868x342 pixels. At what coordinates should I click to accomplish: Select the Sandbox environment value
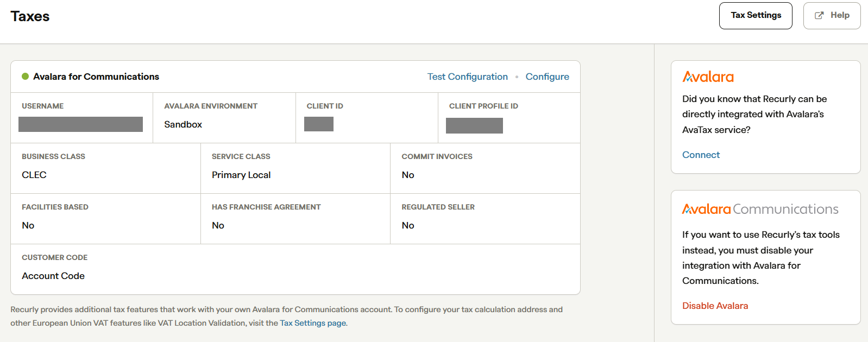click(183, 124)
